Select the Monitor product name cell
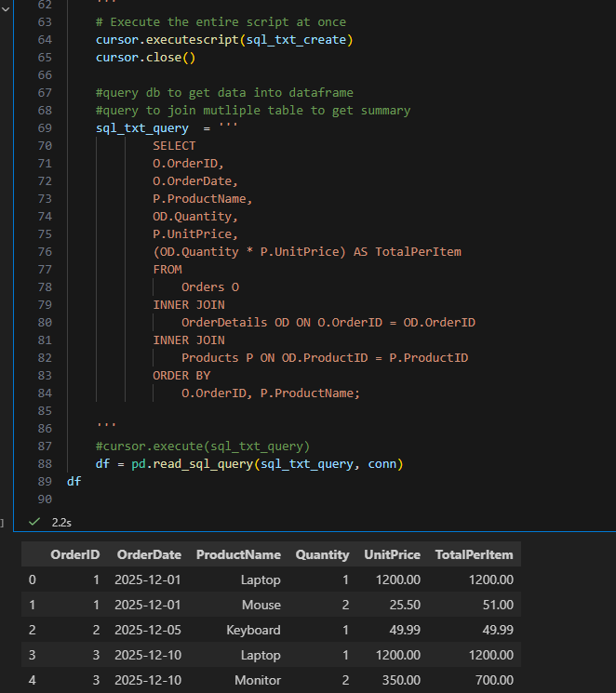The width and height of the screenshot is (616, 693). tap(258, 680)
